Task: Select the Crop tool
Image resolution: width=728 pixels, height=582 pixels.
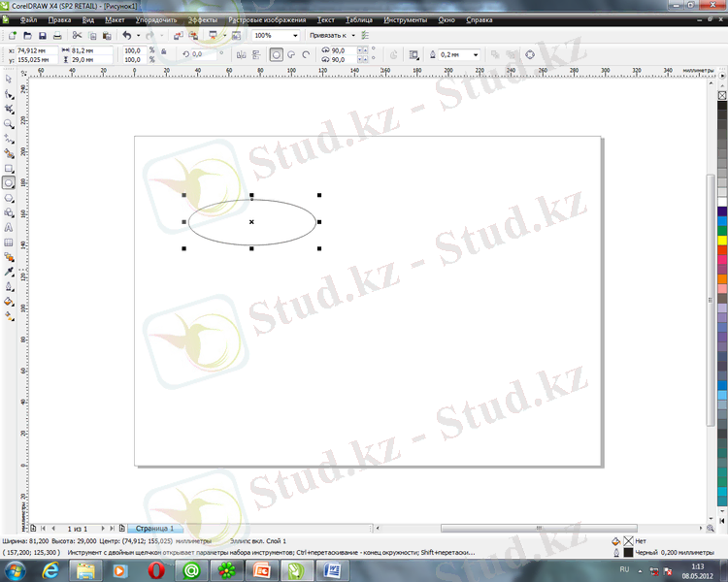Action: [9, 109]
